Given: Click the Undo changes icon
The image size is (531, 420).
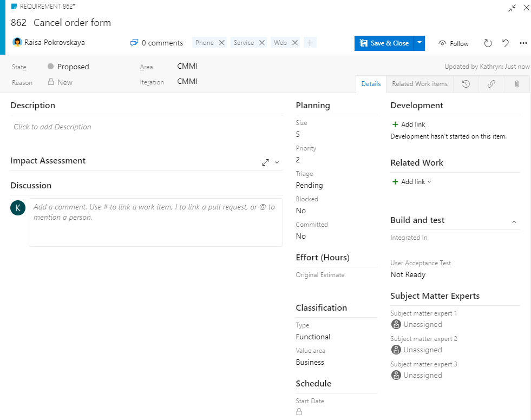Looking at the screenshot, I should [x=506, y=43].
